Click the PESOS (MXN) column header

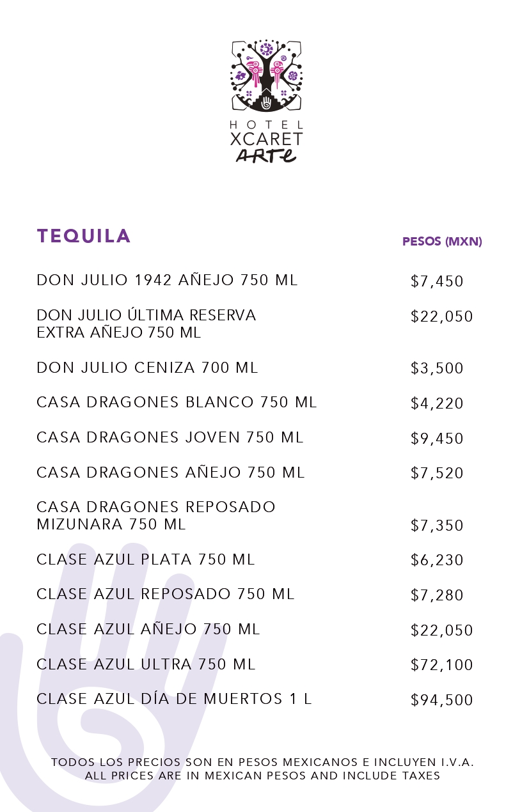pos(442,242)
